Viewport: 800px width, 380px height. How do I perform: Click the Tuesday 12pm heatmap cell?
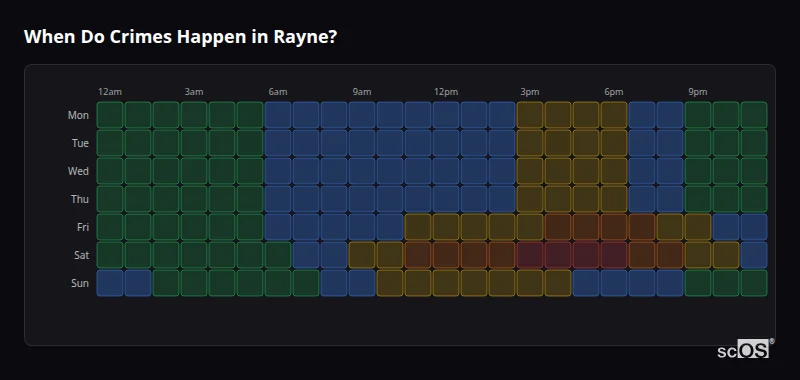(446, 143)
